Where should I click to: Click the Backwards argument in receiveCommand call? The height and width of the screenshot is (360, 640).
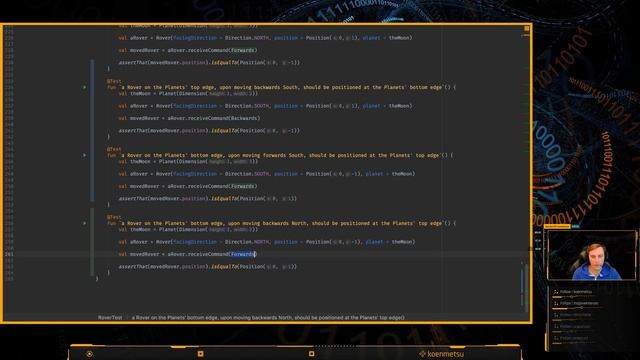tap(244, 118)
